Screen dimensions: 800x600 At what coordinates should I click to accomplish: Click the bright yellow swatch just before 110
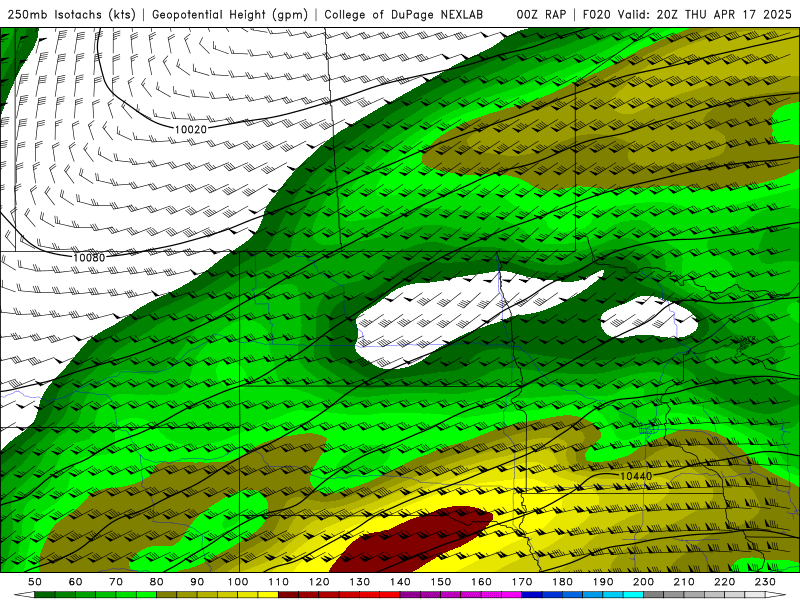tap(268, 595)
